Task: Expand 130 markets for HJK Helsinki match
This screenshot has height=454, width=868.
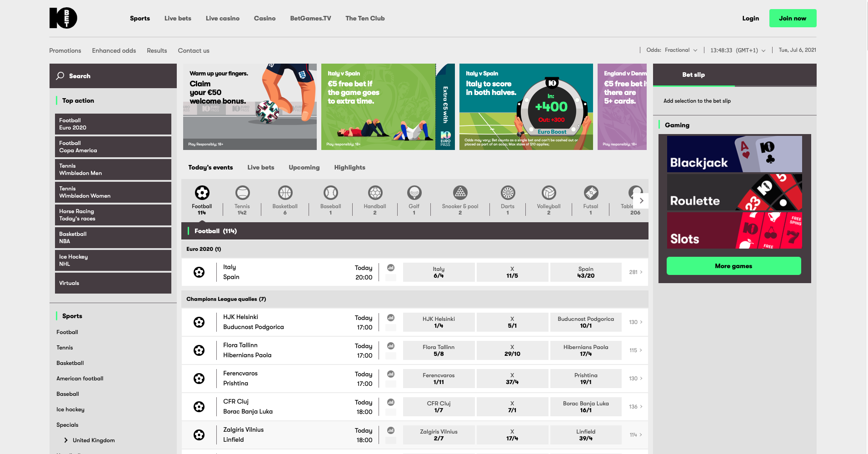Action: 635,322
